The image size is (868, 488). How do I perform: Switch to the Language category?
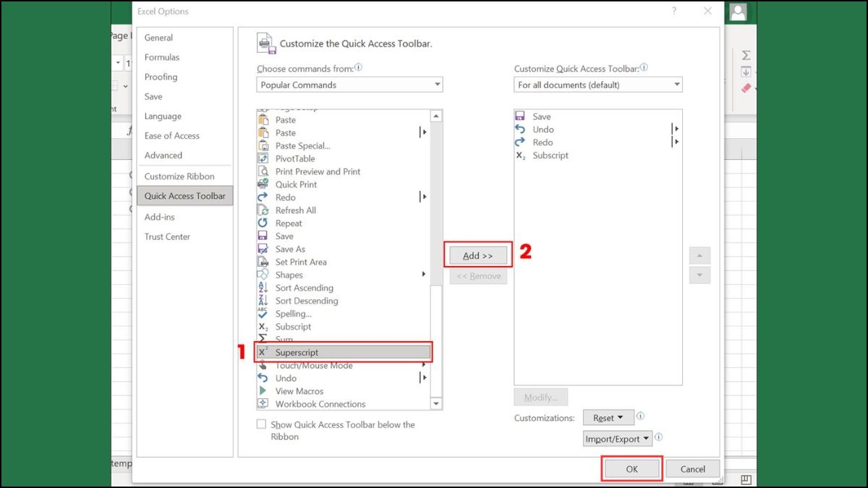185,116
